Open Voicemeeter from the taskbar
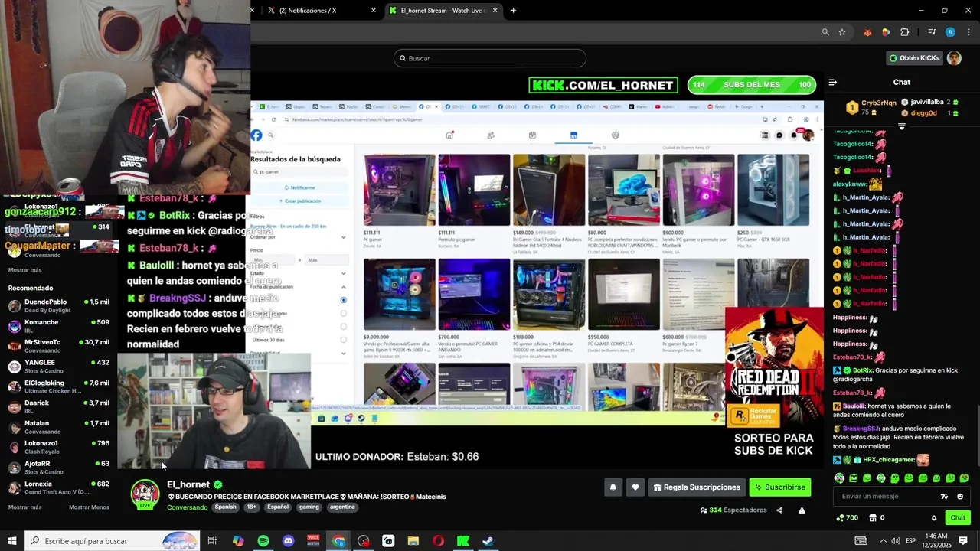The width and height of the screenshot is (980, 551). click(x=313, y=541)
